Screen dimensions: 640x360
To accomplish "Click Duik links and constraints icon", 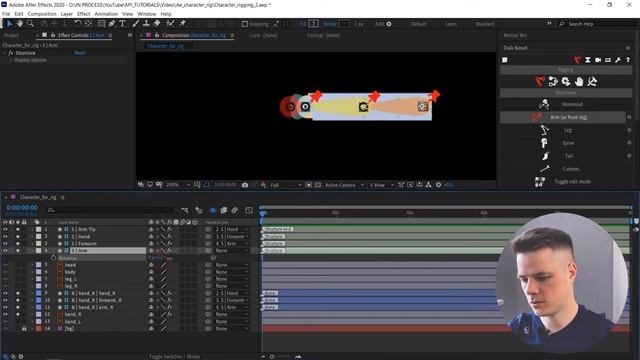I will coord(553,82).
